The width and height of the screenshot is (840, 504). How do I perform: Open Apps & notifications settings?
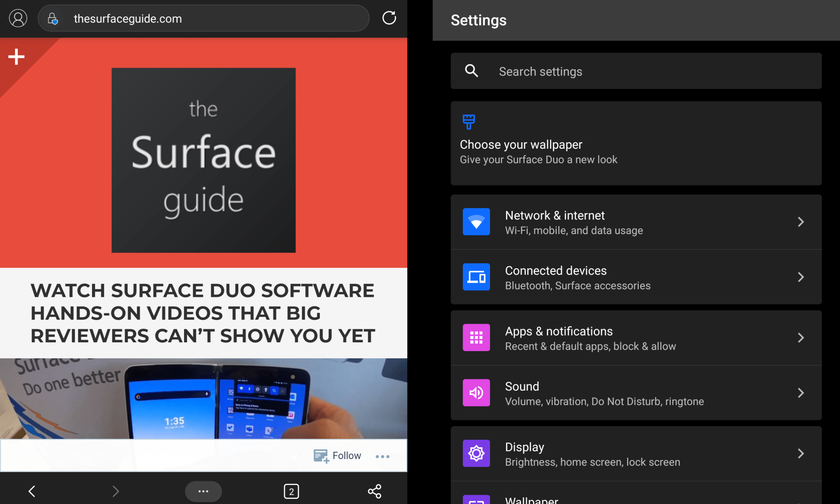(588, 338)
